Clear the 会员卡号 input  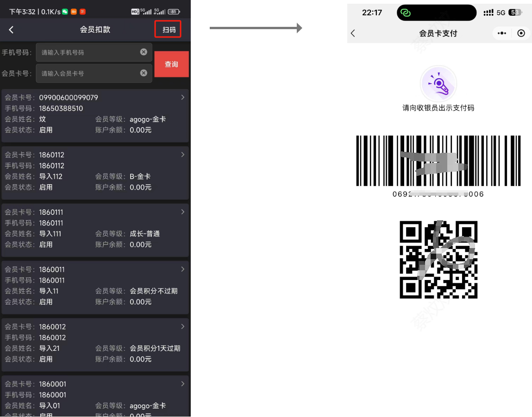coord(144,73)
